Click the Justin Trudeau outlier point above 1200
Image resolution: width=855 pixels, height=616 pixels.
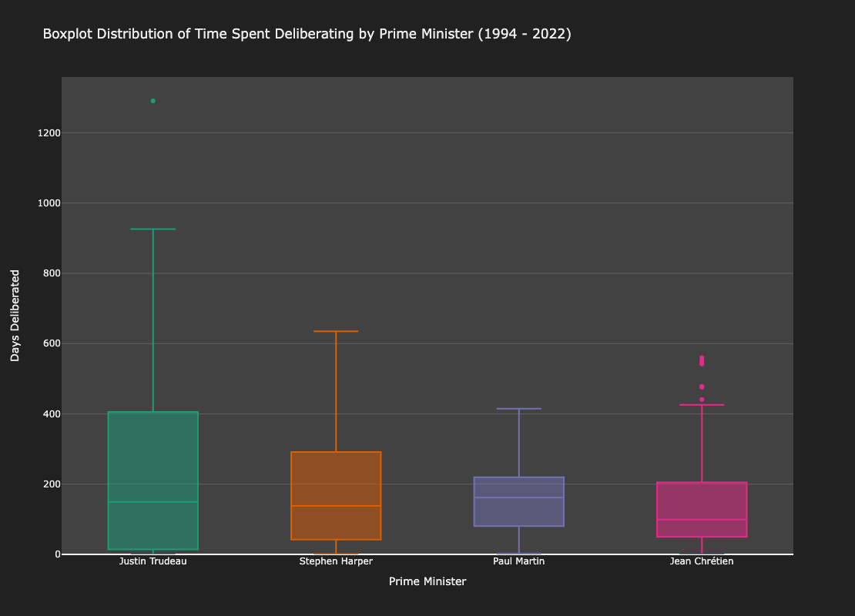(x=153, y=101)
